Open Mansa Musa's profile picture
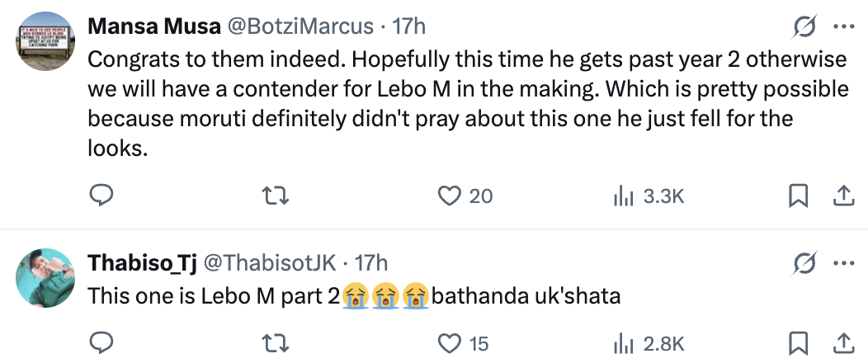868x363 pixels. point(49,43)
